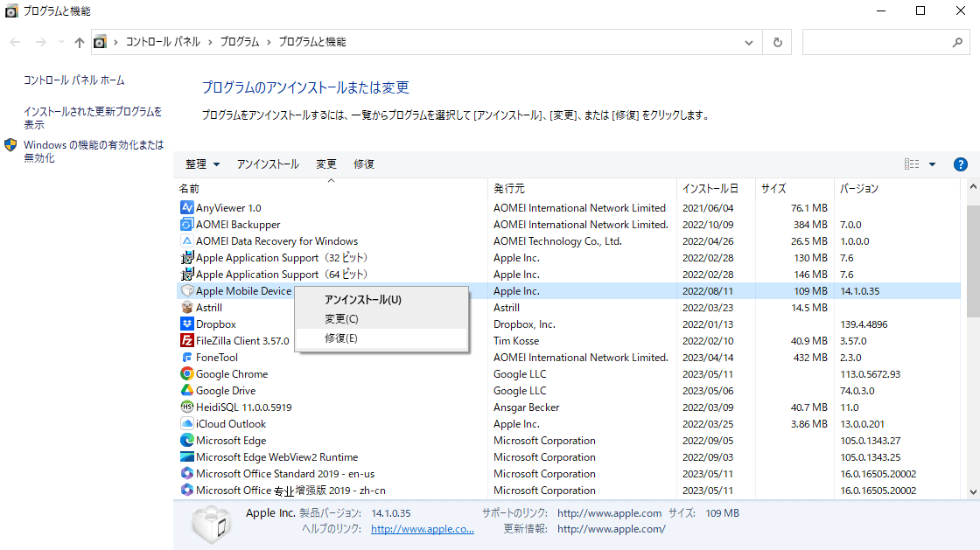Choose 変更(C) from the context menu

341,319
